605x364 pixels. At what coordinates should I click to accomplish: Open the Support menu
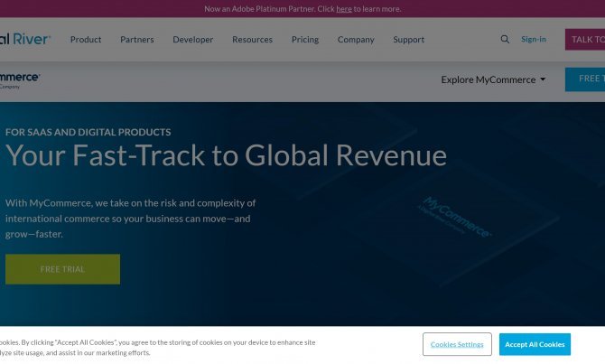(409, 40)
